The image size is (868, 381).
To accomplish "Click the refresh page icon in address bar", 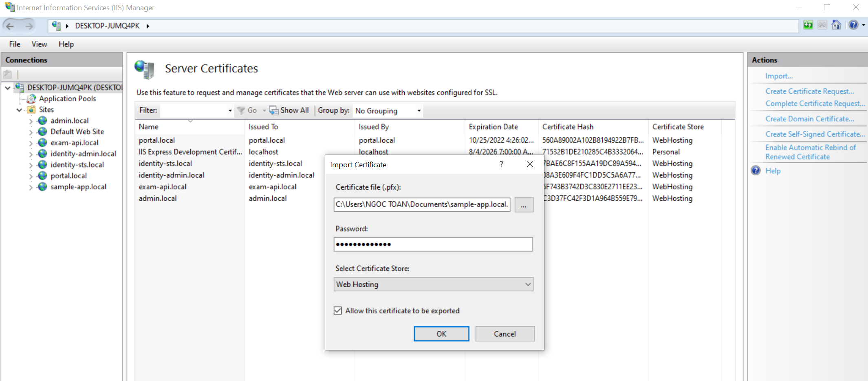I will [808, 25].
